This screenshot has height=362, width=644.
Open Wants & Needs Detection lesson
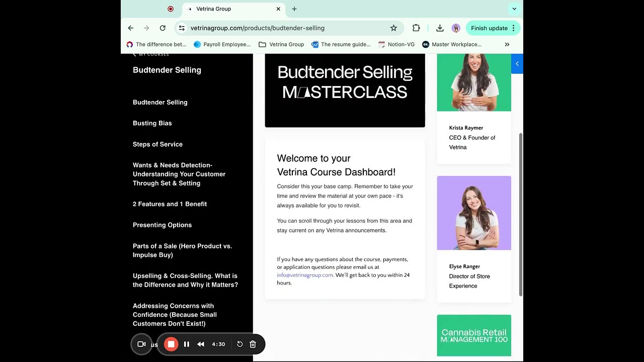point(179,174)
